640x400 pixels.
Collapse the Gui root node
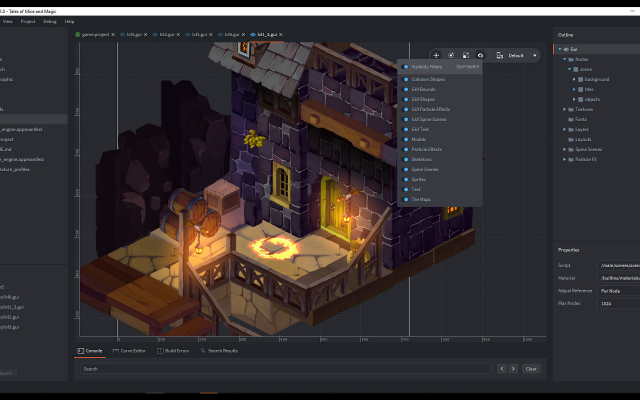560,49
